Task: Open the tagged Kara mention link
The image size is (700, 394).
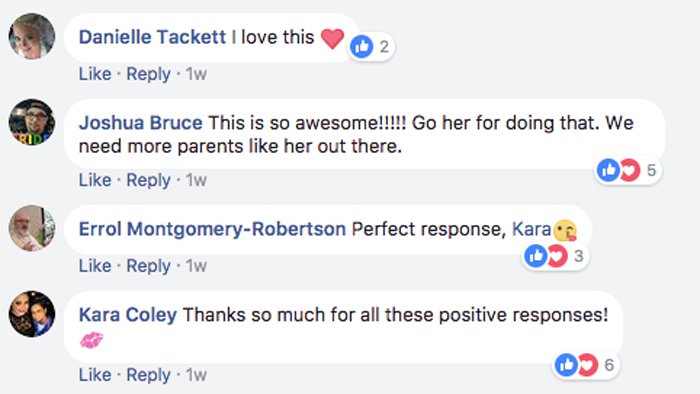Action: (x=531, y=229)
